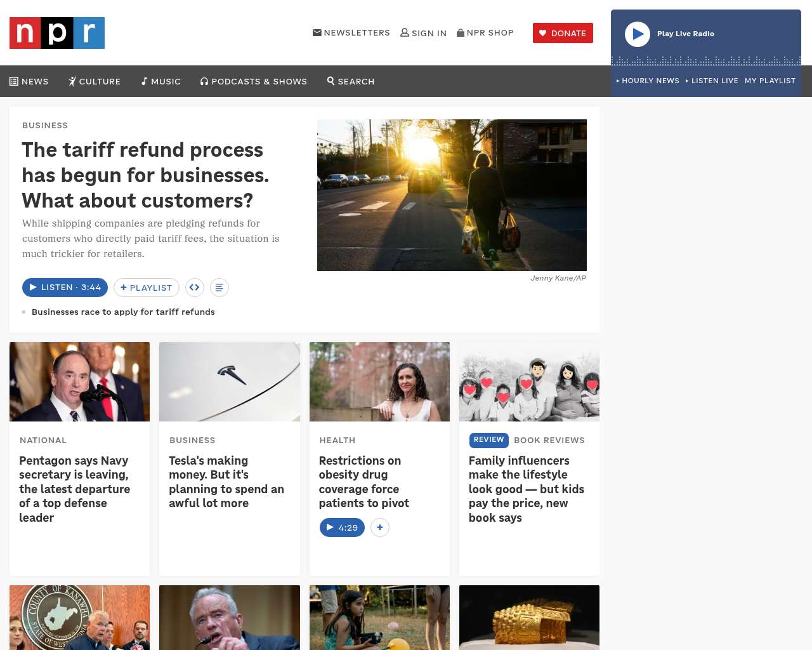Screen dimensions: 812x650
Task: Open the News menu
Action: (x=29, y=81)
